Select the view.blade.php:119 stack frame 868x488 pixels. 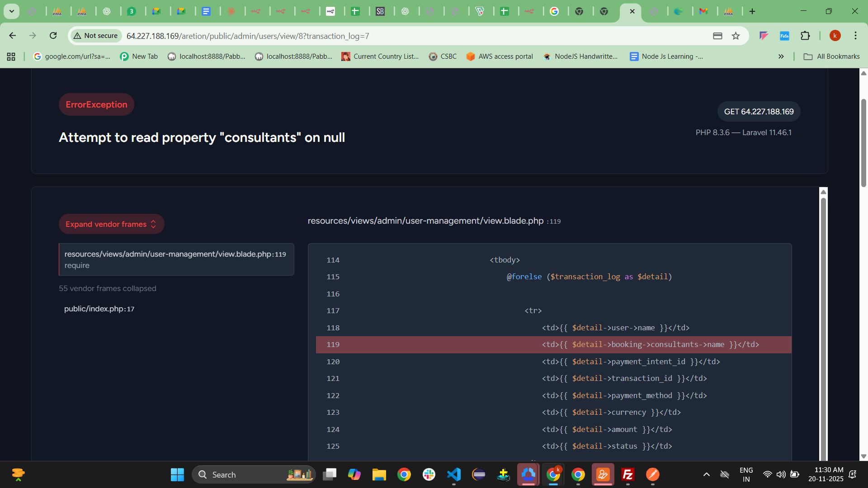tap(176, 259)
